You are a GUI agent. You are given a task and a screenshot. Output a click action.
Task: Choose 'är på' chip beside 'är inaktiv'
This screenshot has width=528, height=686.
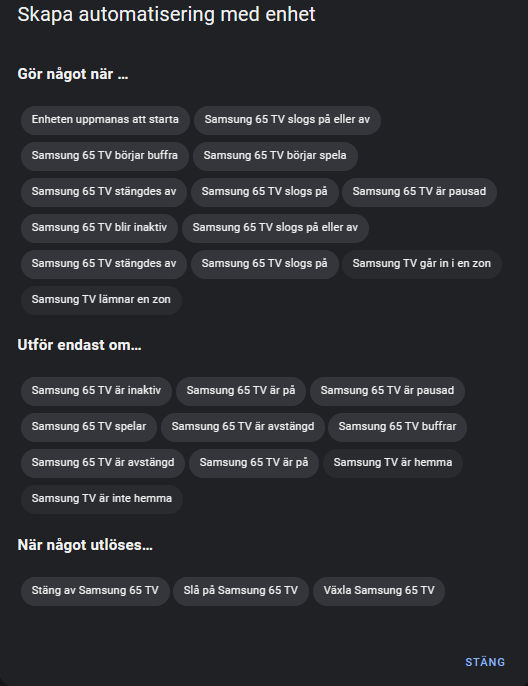(x=241, y=391)
